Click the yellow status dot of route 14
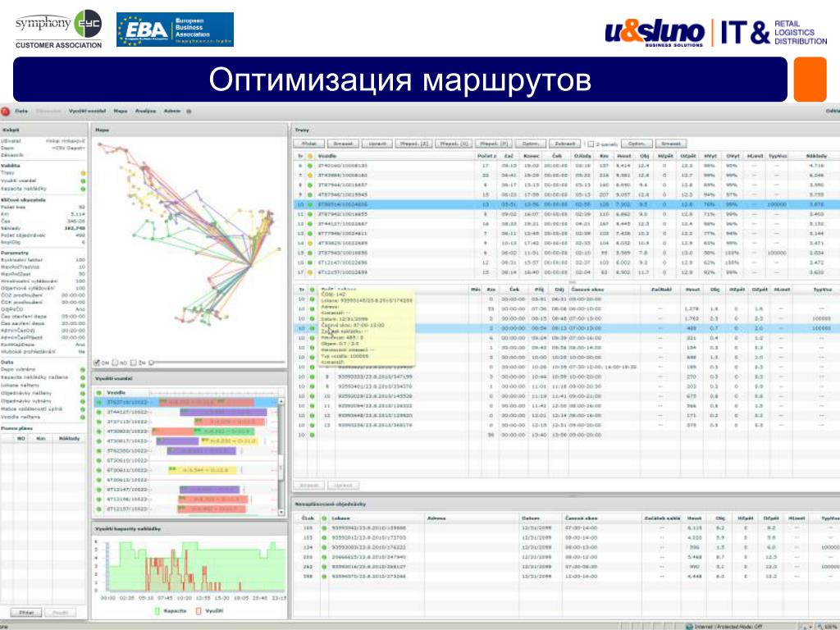Viewport: 840px width, 630px height. [x=309, y=243]
